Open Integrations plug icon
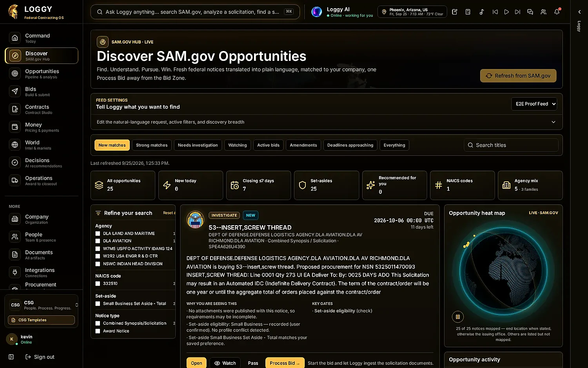The height and width of the screenshot is (368, 588). click(x=15, y=272)
